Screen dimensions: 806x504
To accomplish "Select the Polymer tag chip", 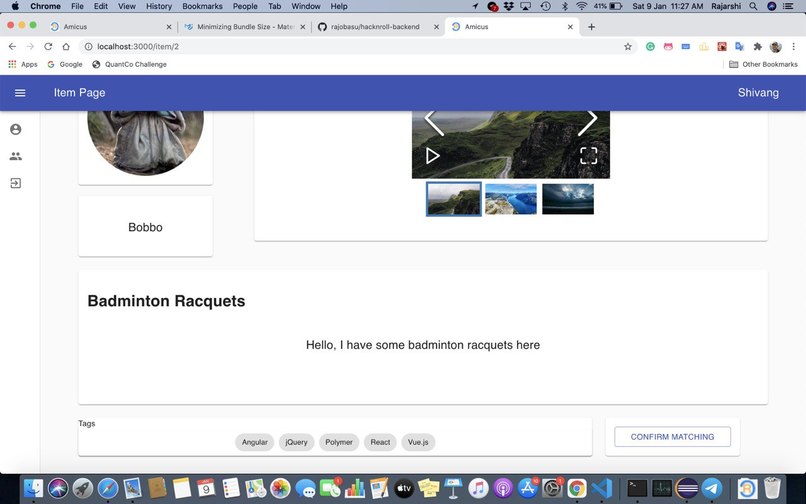I will click(339, 442).
